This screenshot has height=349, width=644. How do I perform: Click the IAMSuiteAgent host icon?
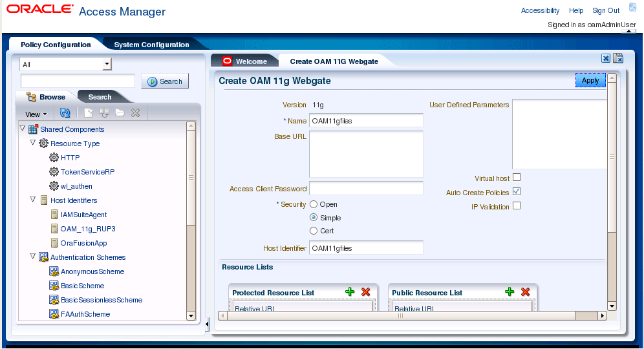pos(54,215)
